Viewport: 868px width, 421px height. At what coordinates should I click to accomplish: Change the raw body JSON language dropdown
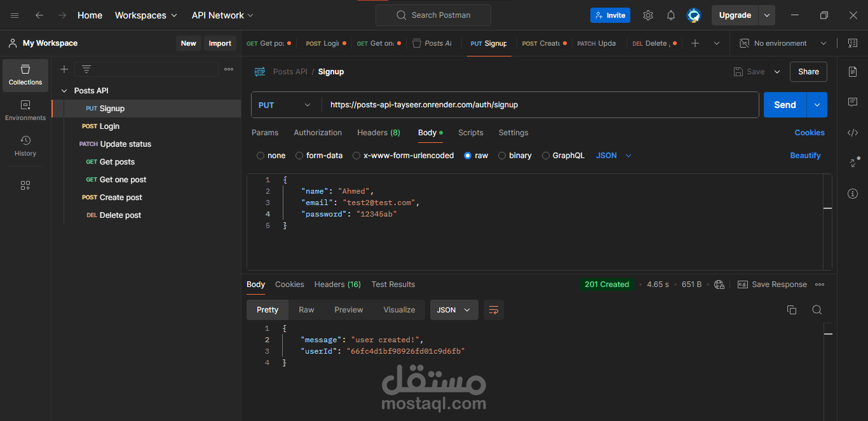[x=614, y=156]
